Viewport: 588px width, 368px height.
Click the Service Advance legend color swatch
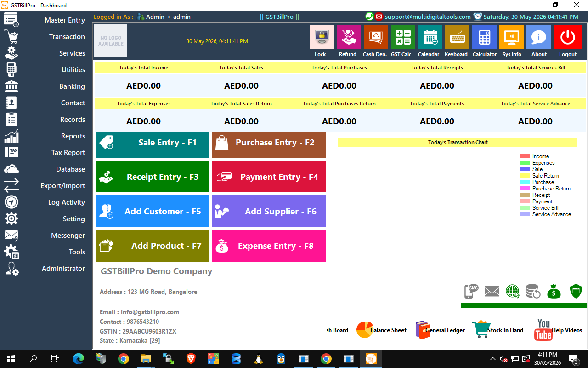(525, 214)
